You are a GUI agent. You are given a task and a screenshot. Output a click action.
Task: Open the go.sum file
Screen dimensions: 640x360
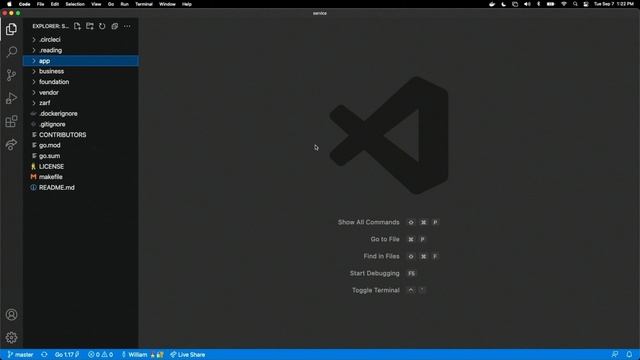[81, 156]
